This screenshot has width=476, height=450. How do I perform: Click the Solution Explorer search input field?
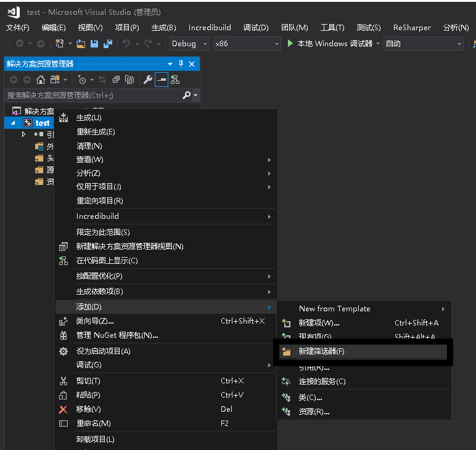(94, 96)
